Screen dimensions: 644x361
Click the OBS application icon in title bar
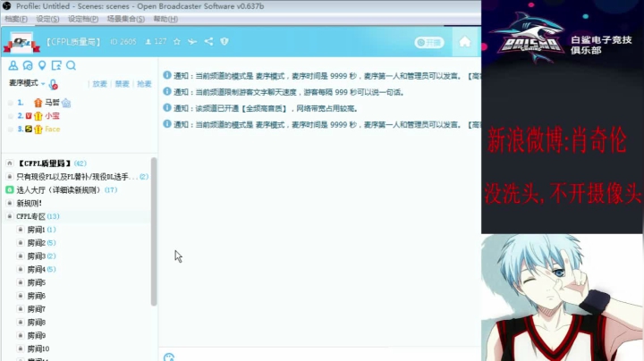(x=7, y=5)
